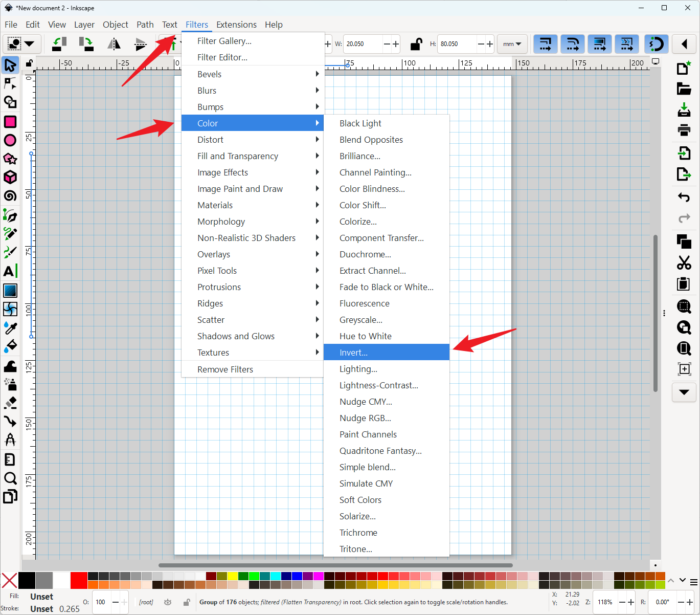Select the Gradient tool
Image resolution: width=700 pixels, height=615 pixels.
[10, 291]
